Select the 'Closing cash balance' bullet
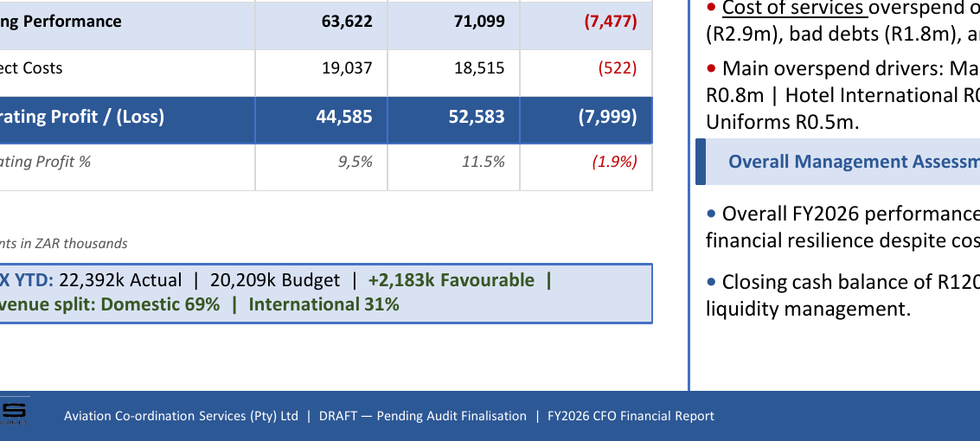980x441 pixels. coord(842,283)
